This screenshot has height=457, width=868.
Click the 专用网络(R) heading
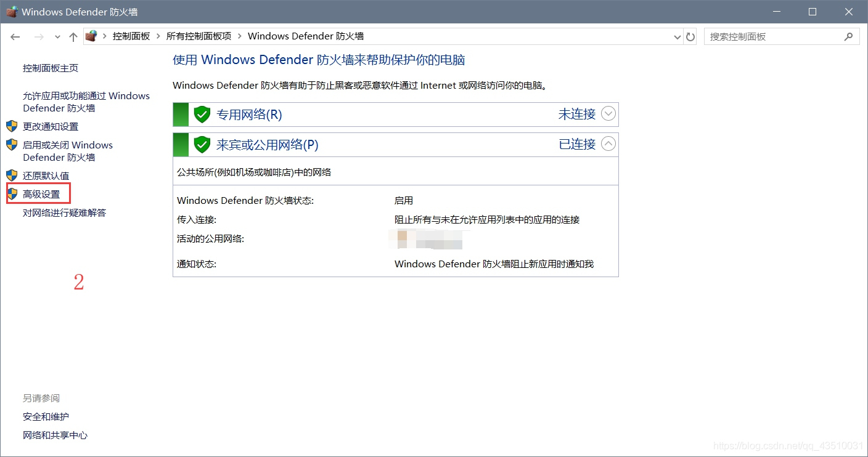pos(249,115)
